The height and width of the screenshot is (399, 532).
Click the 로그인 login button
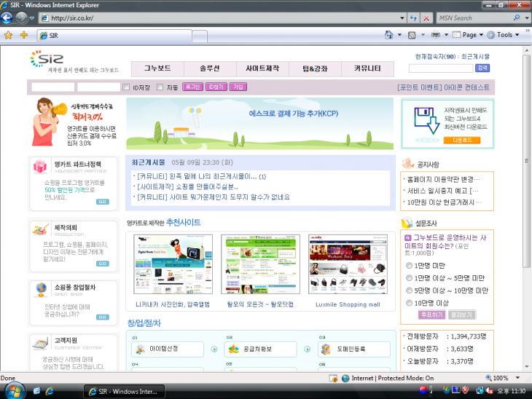coord(192,87)
